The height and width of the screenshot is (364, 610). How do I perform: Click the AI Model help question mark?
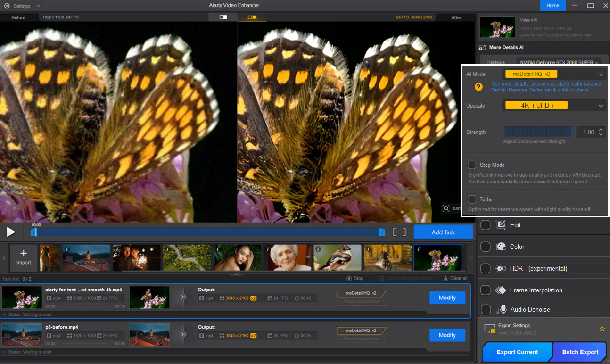coord(478,87)
